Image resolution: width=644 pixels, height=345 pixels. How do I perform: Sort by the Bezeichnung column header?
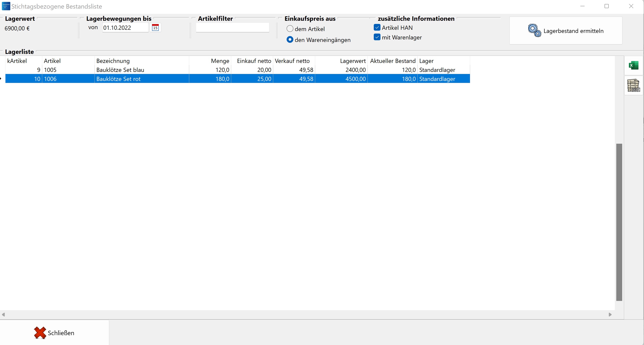(x=142, y=61)
